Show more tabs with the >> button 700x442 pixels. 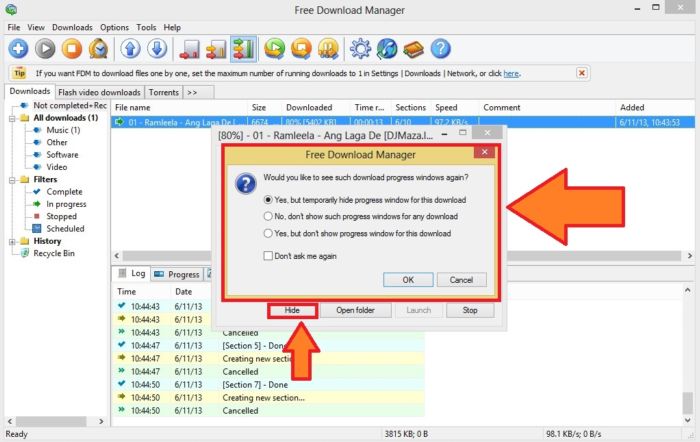pyautogui.click(x=198, y=92)
